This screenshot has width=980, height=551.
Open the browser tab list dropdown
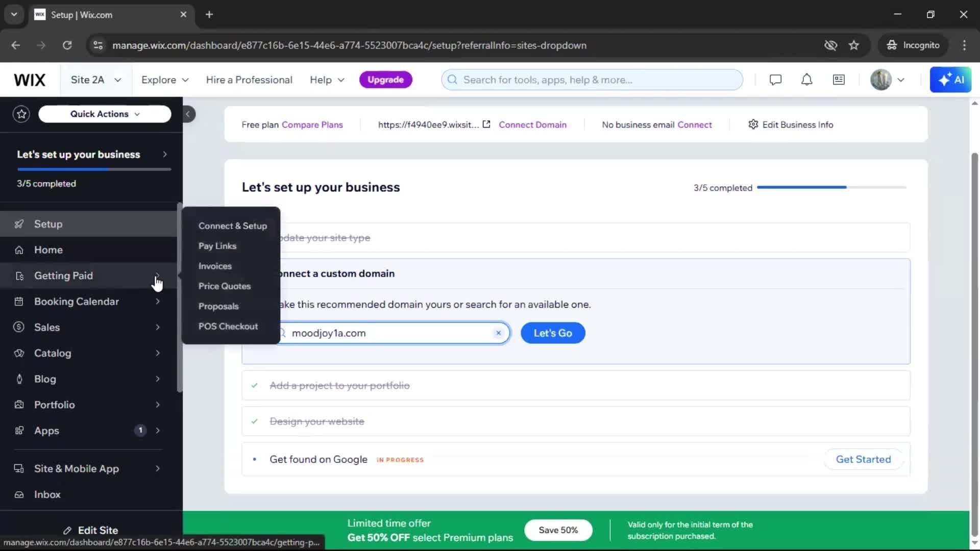click(14, 14)
